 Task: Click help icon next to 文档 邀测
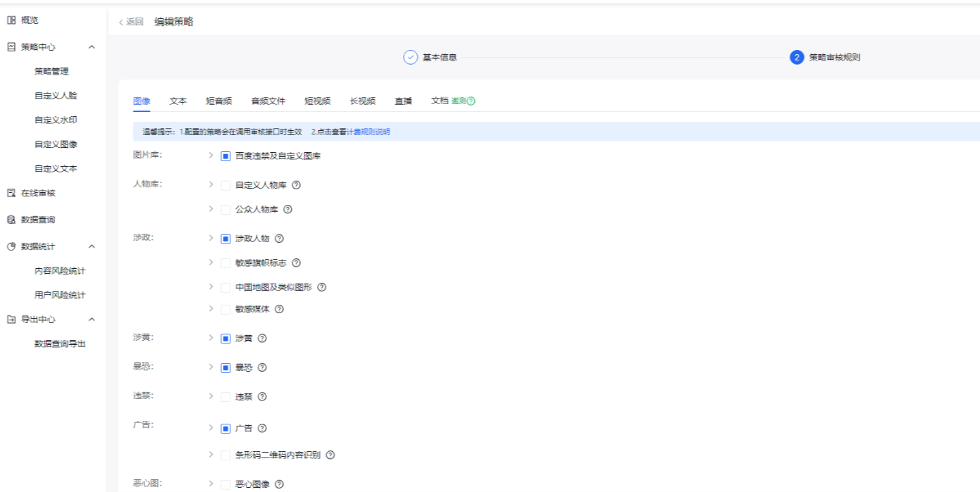pos(471,101)
